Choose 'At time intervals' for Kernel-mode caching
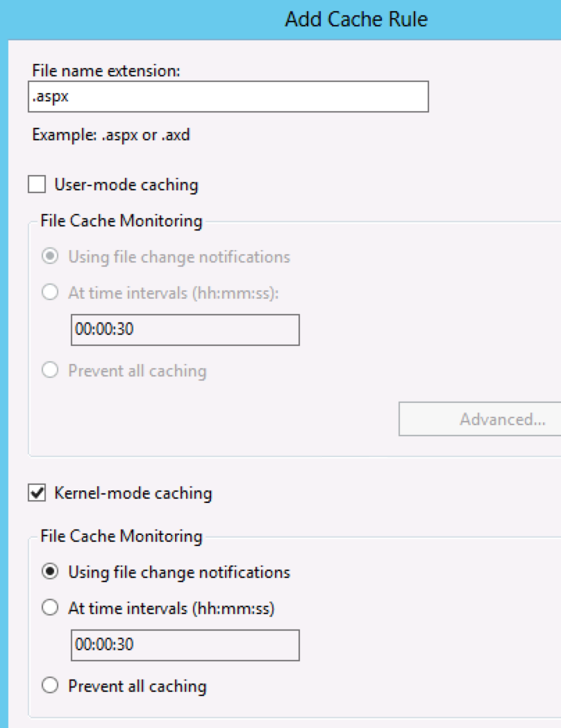This screenshot has width=561, height=728. [50, 606]
